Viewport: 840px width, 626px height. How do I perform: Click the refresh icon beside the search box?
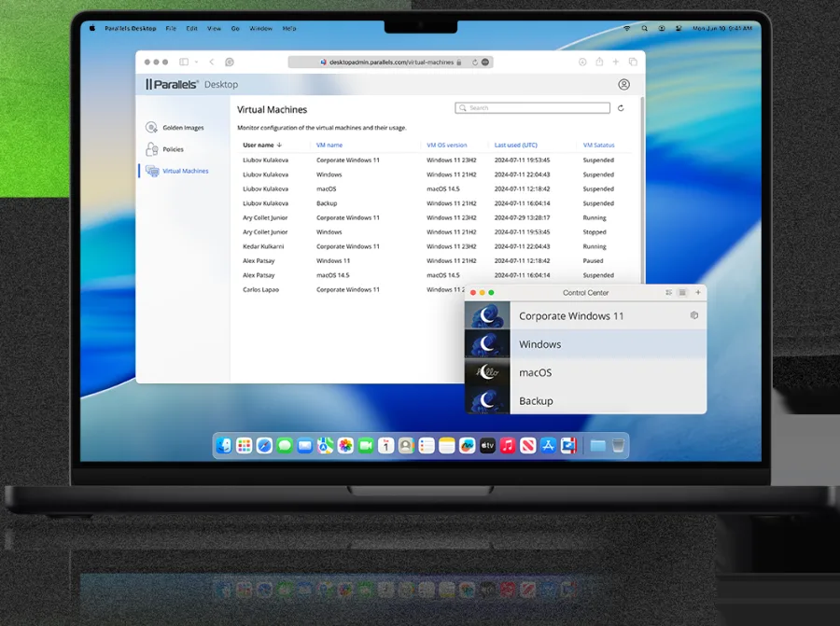tap(621, 108)
